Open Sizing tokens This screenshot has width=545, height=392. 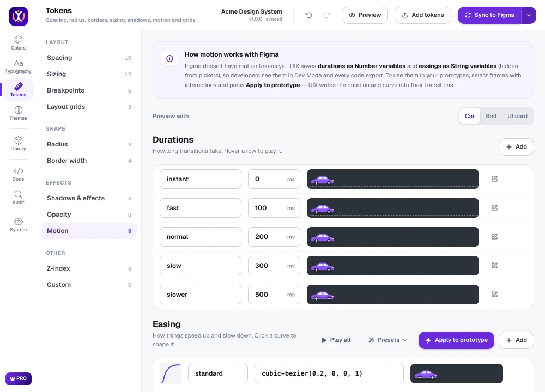(89, 74)
